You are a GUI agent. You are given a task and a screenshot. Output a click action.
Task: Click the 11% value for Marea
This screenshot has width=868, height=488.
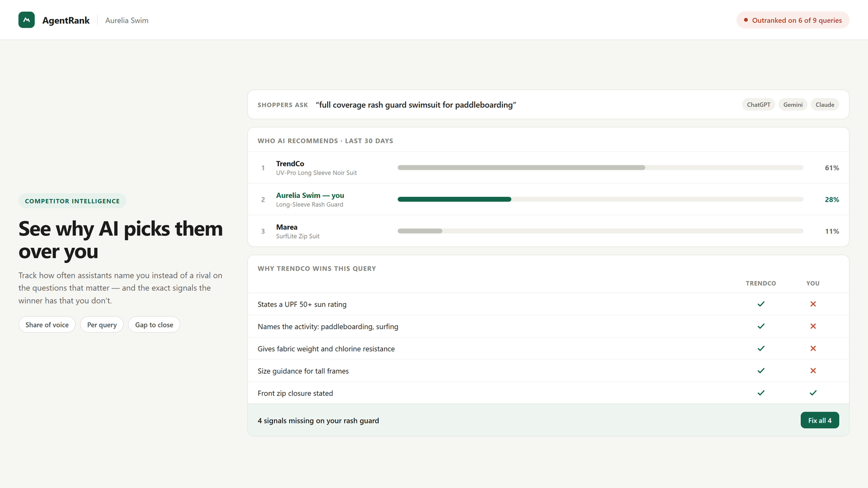coord(832,232)
